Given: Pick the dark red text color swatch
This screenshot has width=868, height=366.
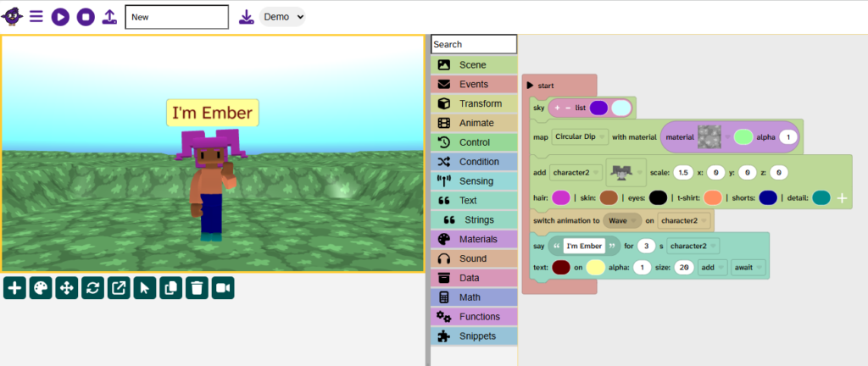Looking at the screenshot, I should pos(561,268).
